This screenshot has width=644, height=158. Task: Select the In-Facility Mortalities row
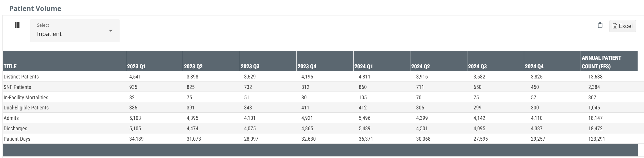pyautogui.click(x=26, y=97)
